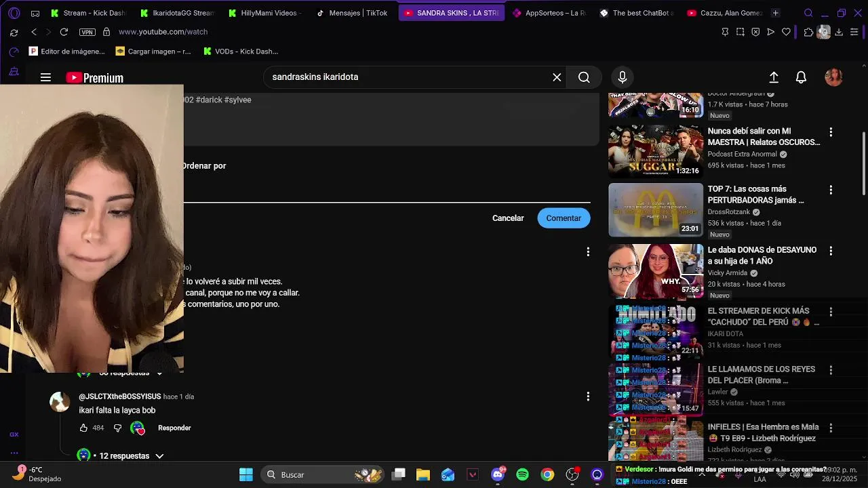Open a new browser tab with plus
The width and height of the screenshot is (868, 488).
(x=775, y=13)
